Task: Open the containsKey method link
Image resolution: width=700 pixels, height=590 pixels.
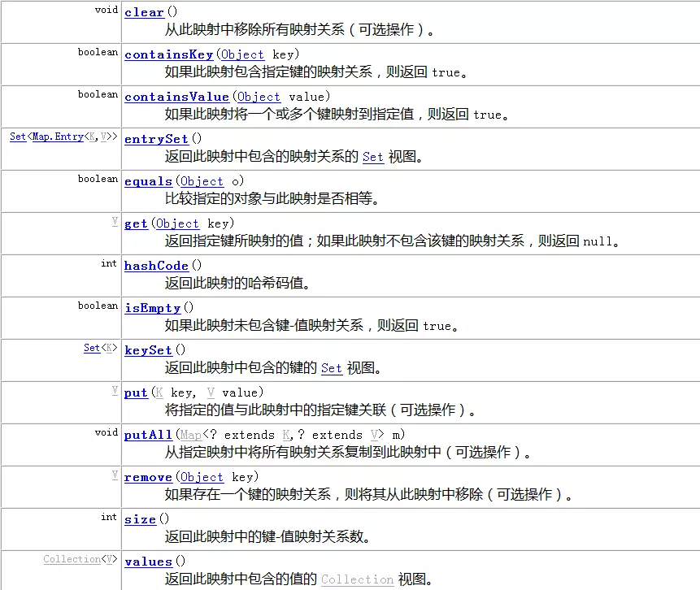Action: [169, 54]
